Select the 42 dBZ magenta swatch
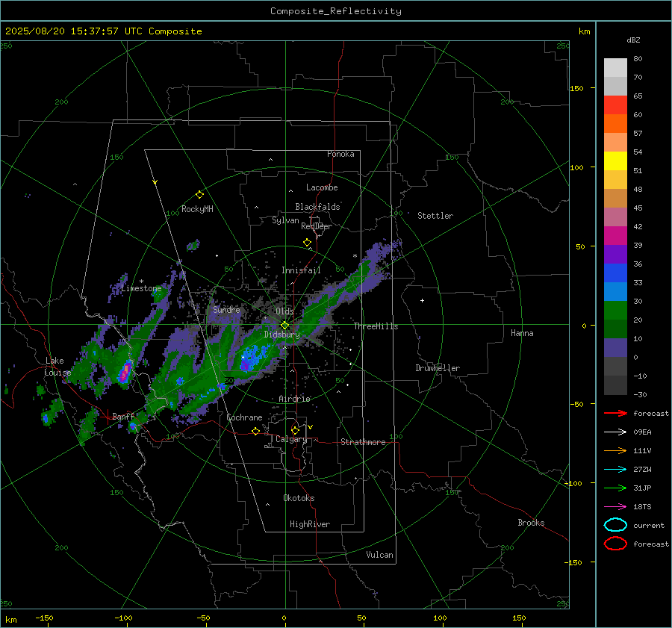Screen dimensions: 672x628 [x=615, y=235]
